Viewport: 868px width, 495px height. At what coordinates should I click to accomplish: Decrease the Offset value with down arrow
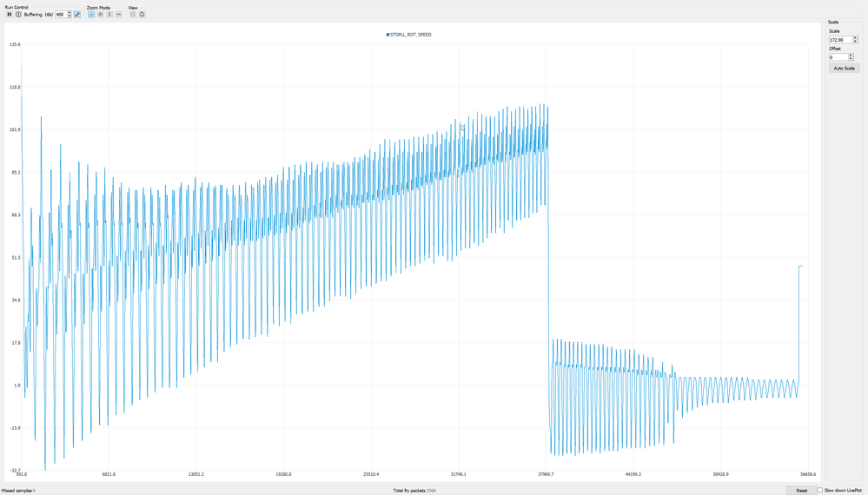pos(851,59)
